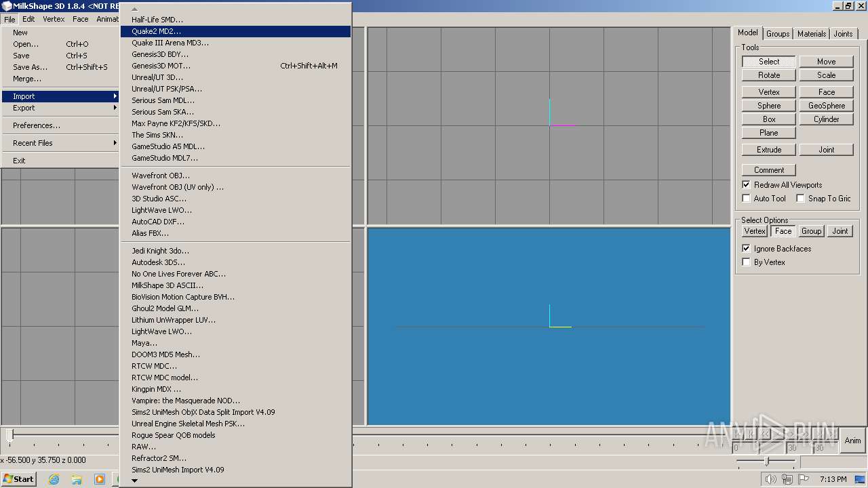Click the MilkShape 3D title bar icon
The image size is (868, 488).
click(6, 6)
